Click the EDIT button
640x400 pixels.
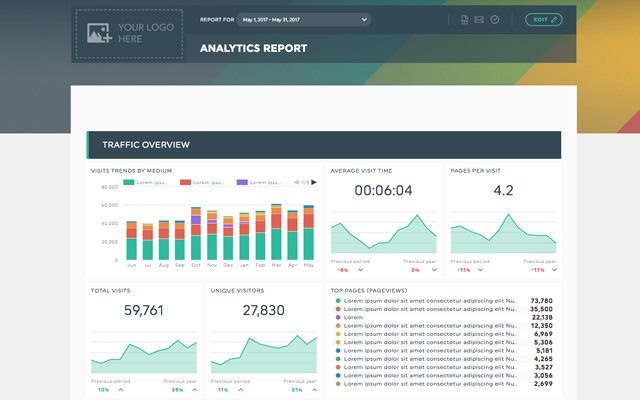point(544,20)
